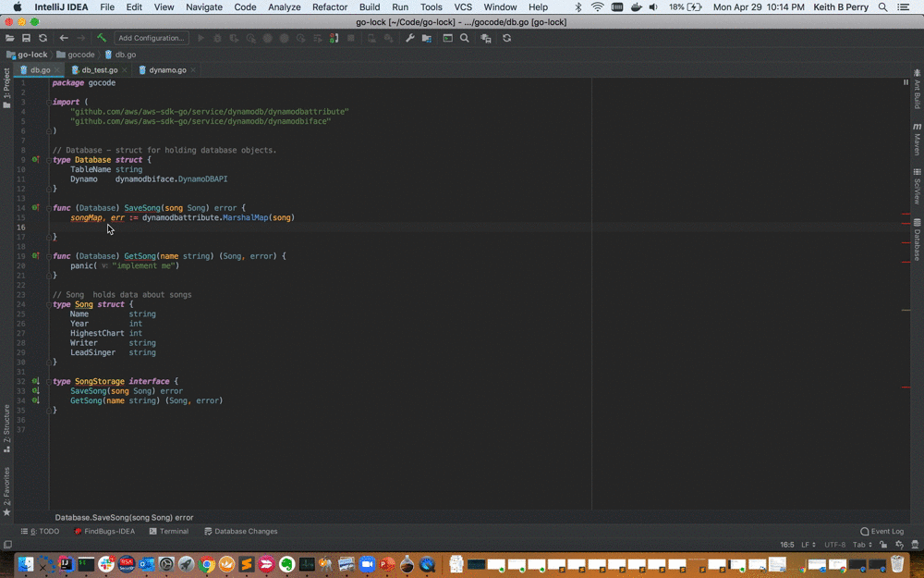Viewport: 924px width, 578px height.
Task: Click the Search Everywhere magnifier icon
Action: (465, 38)
